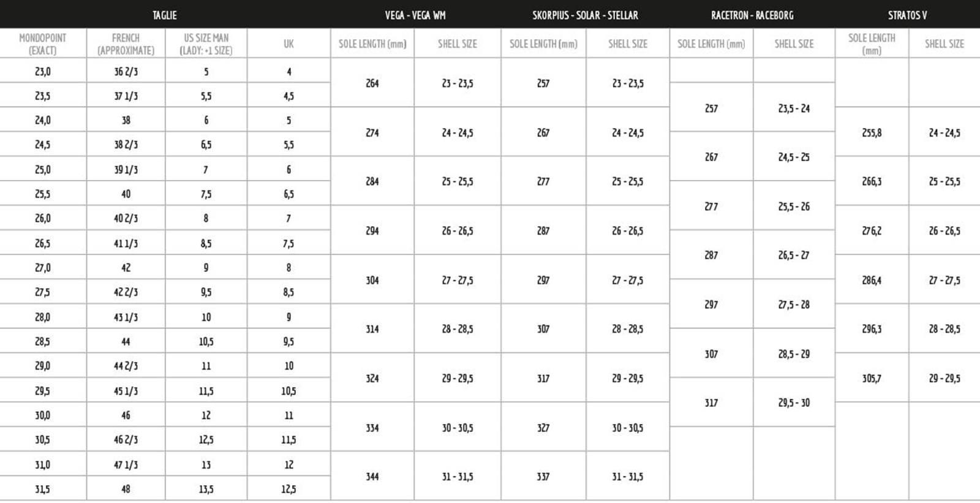The image size is (980, 503).
Task: Select Stratos V shell size 29 - 29,5
Action: pos(944,378)
